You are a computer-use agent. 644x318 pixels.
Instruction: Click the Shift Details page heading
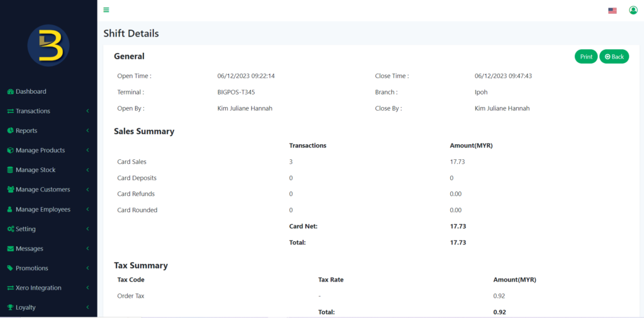[x=131, y=33]
